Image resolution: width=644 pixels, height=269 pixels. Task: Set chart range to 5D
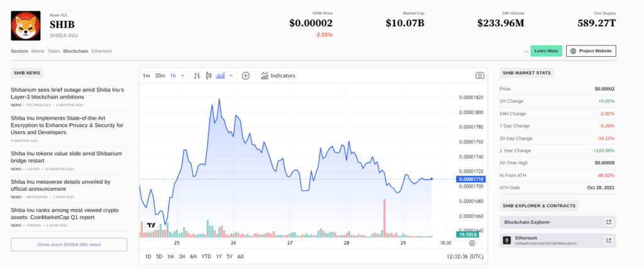click(159, 256)
